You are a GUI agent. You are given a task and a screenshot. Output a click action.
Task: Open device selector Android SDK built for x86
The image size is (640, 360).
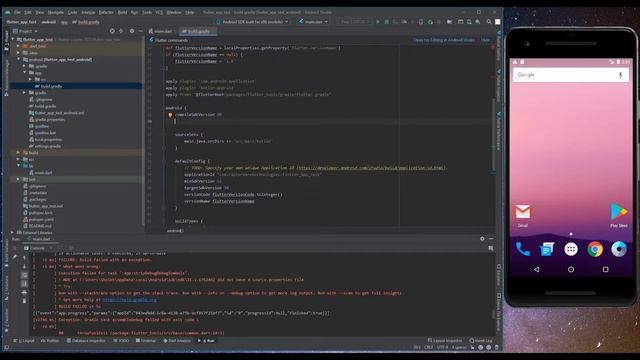pyautogui.click(x=253, y=22)
